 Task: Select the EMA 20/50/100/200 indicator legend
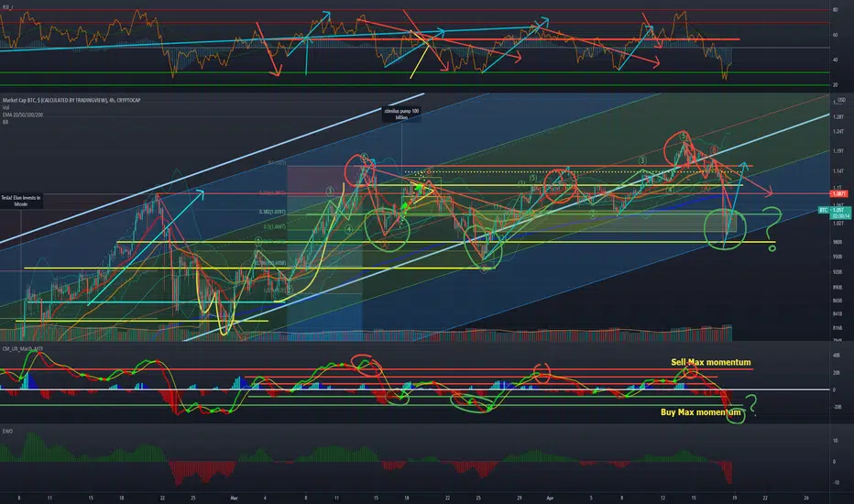22,115
